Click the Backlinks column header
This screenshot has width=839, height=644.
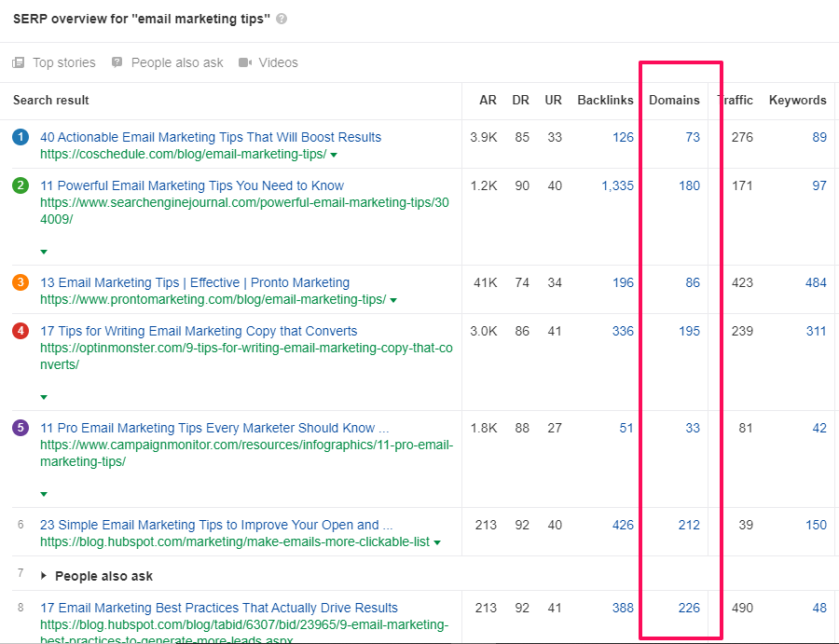tap(605, 100)
